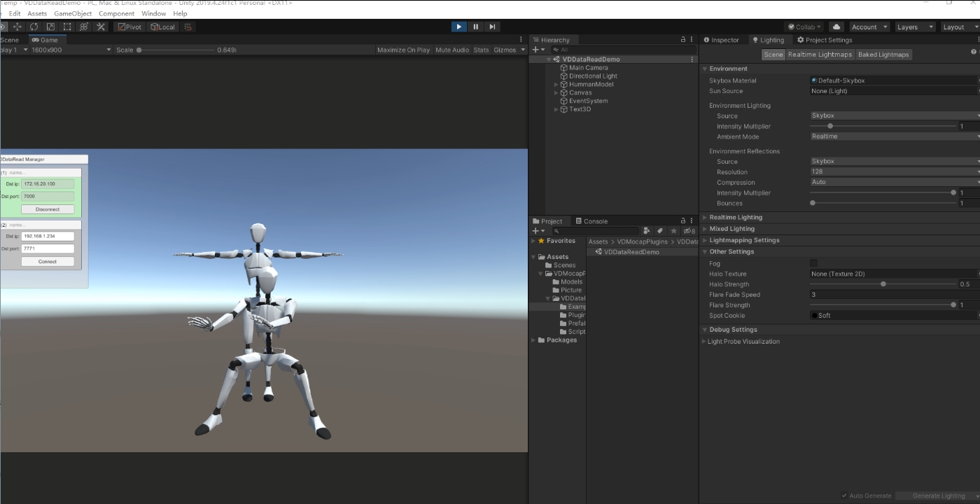
Task: Open the Resolution 128 dropdown
Action: point(895,171)
